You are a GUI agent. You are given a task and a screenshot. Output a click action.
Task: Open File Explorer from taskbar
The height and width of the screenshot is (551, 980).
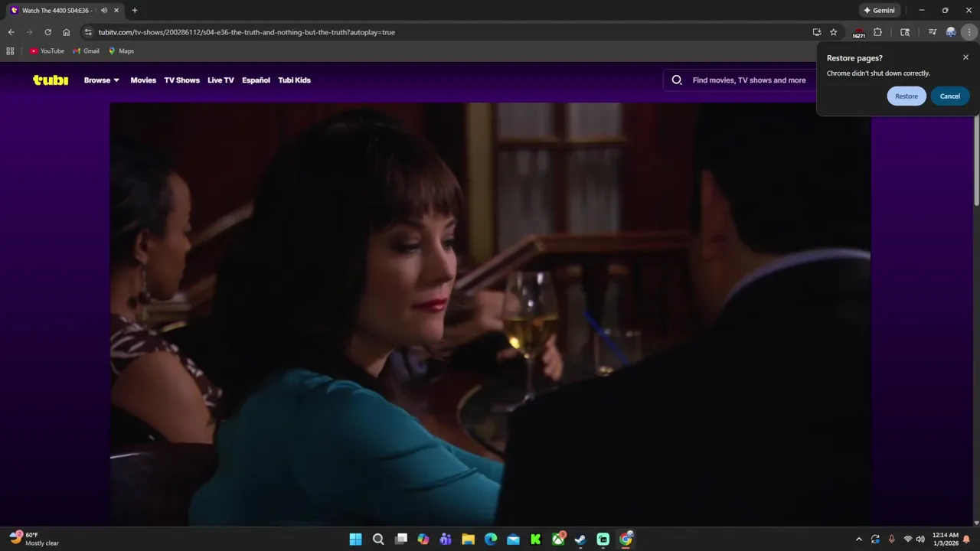tap(468, 540)
